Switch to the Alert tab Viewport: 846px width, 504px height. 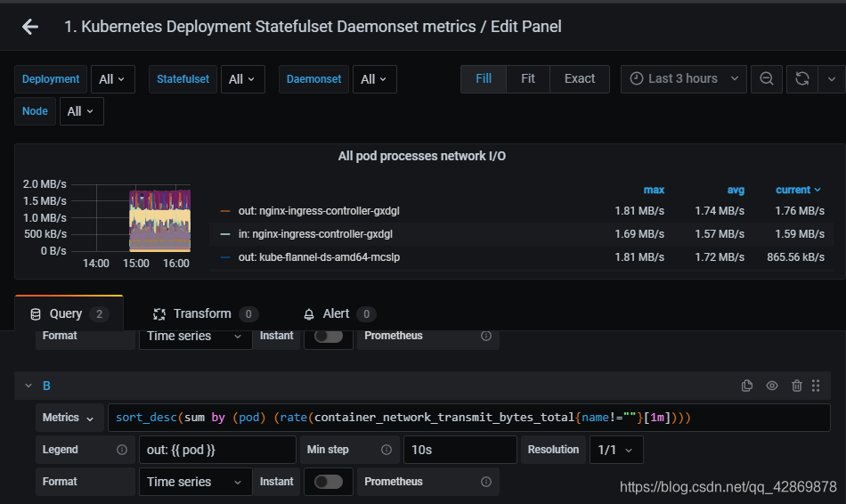[339, 313]
